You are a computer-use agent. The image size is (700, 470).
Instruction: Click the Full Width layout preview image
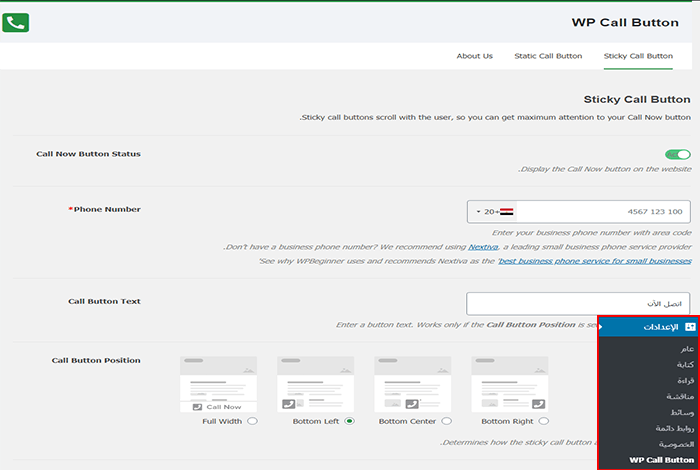coord(218,384)
